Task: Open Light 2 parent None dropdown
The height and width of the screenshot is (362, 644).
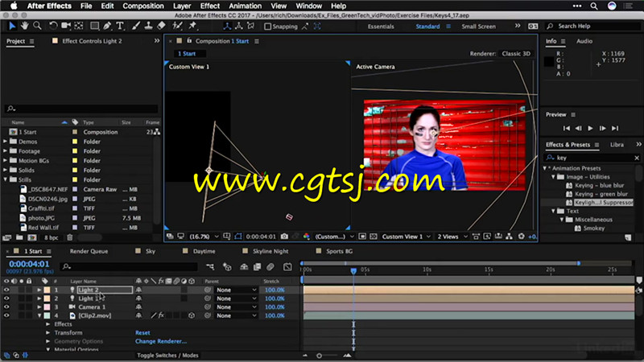Action: tap(236, 290)
